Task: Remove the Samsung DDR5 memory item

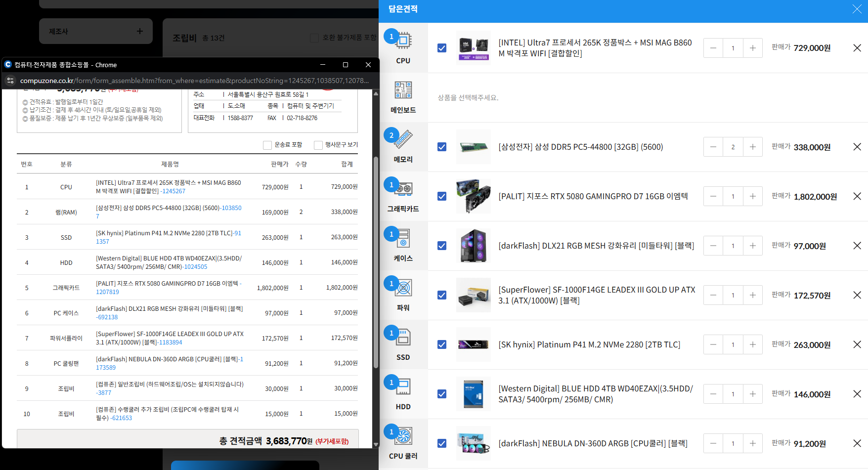Action: click(857, 147)
